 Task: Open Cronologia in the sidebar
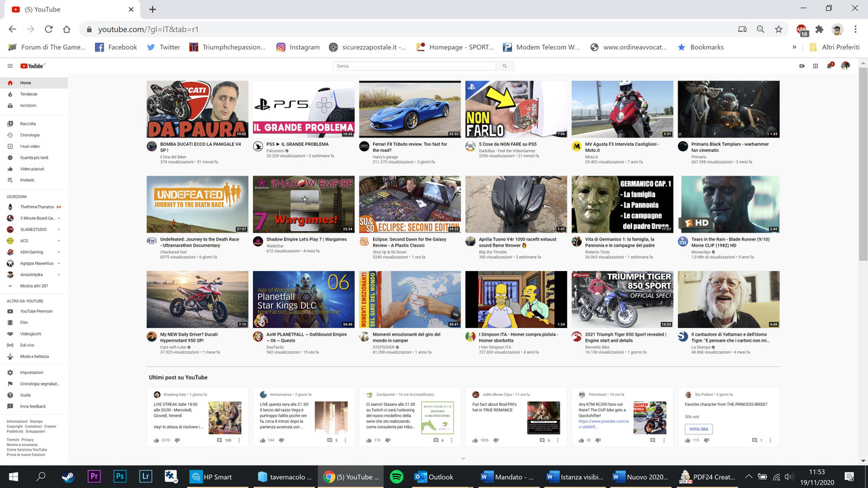(34, 135)
